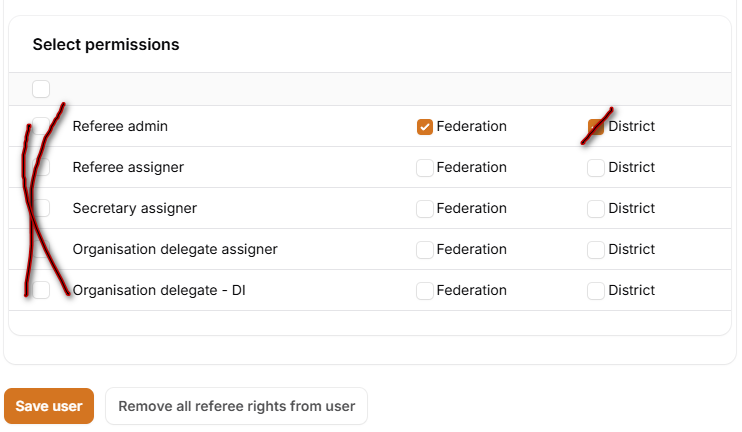Enable Federation for Organisation delegate assigner
The image size is (742, 432).
click(425, 249)
